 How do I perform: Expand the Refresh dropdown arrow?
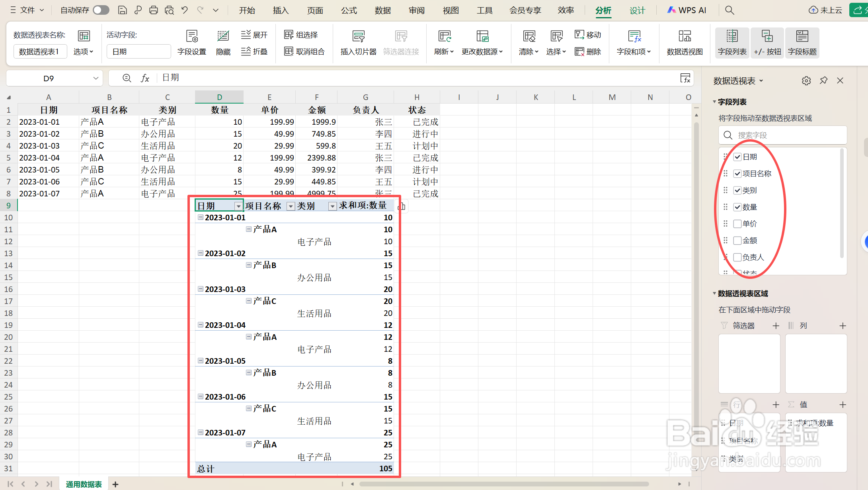tap(452, 52)
